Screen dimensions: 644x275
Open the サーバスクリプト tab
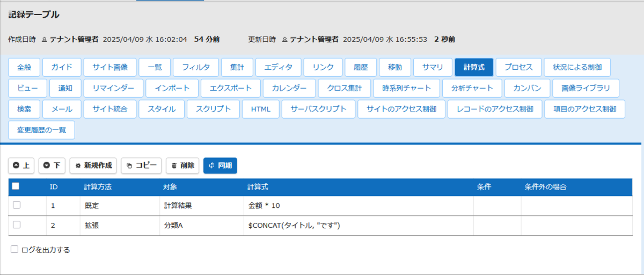318,109
